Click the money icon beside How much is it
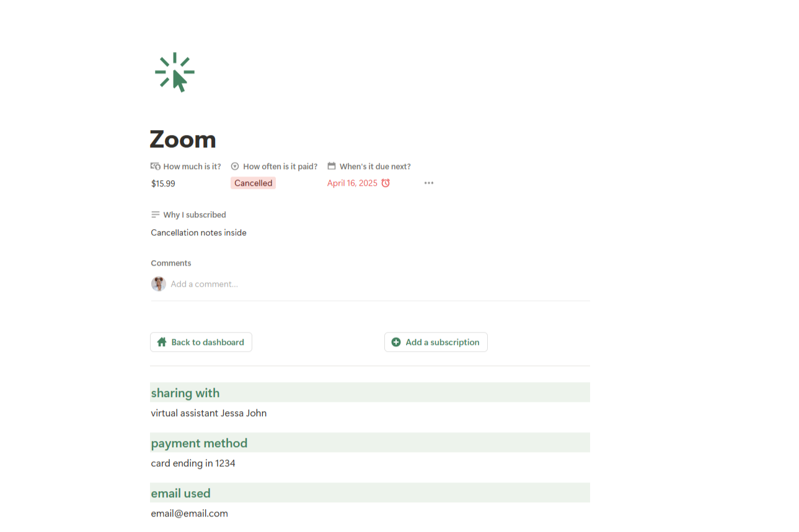 tap(156, 166)
